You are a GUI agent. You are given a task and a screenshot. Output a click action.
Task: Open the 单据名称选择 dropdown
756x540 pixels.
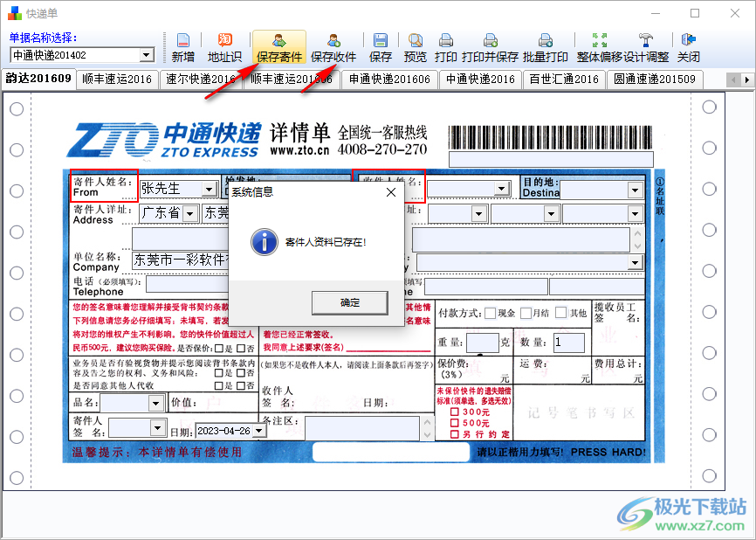click(147, 54)
